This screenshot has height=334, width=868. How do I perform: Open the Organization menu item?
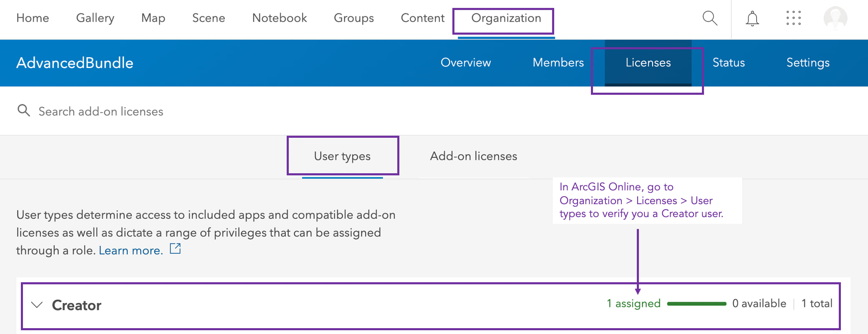(506, 18)
